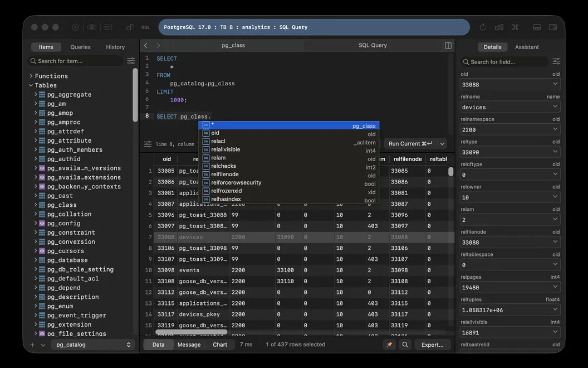Select pg_extension in the table list
Screen dimensions: 588x368
point(70,325)
